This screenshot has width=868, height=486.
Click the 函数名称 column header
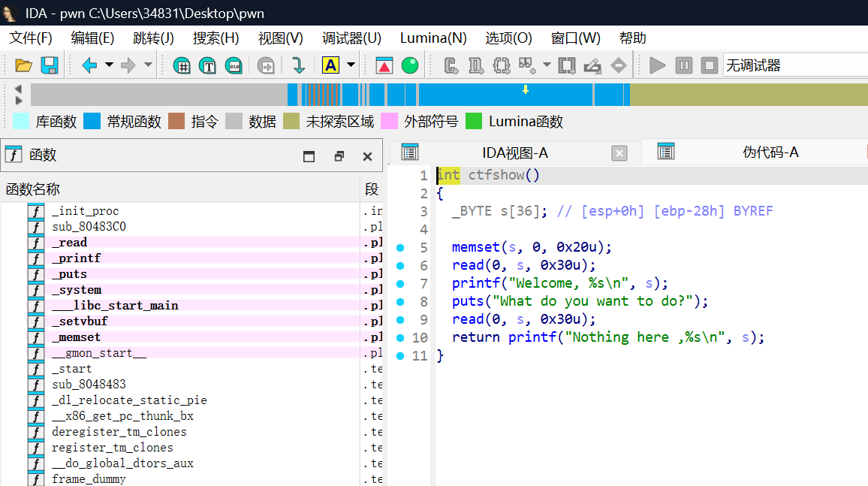(180, 189)
